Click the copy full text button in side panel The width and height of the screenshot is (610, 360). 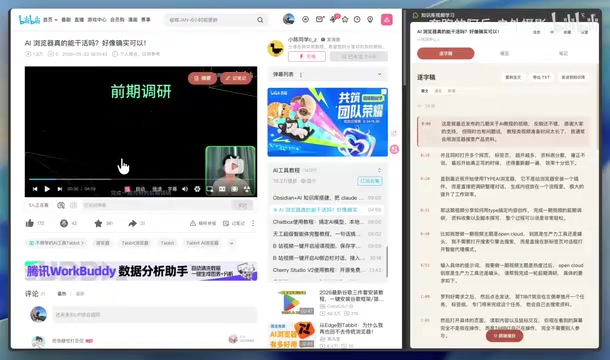point(513,77)
